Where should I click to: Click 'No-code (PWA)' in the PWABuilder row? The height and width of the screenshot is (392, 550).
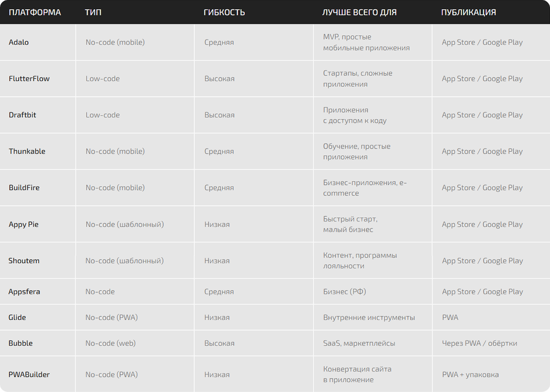click(x=111, y=375)
